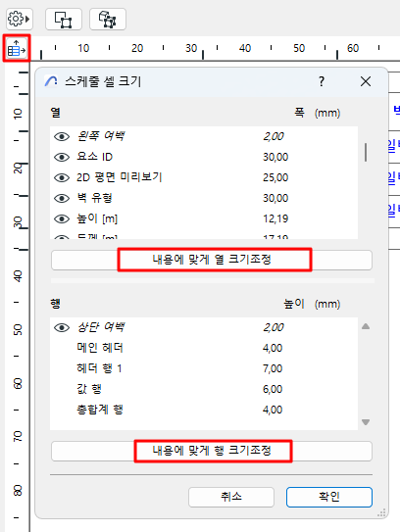Toggle the eye for 요소 ID column
The height and width of the screenshot is (532, 400).
[62, 157]
